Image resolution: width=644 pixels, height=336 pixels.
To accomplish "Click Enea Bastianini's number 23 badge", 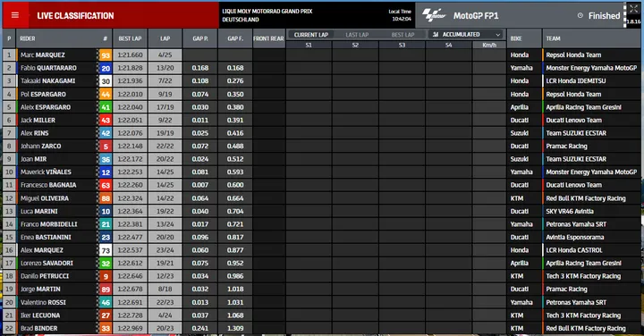I will coord(106,237).
